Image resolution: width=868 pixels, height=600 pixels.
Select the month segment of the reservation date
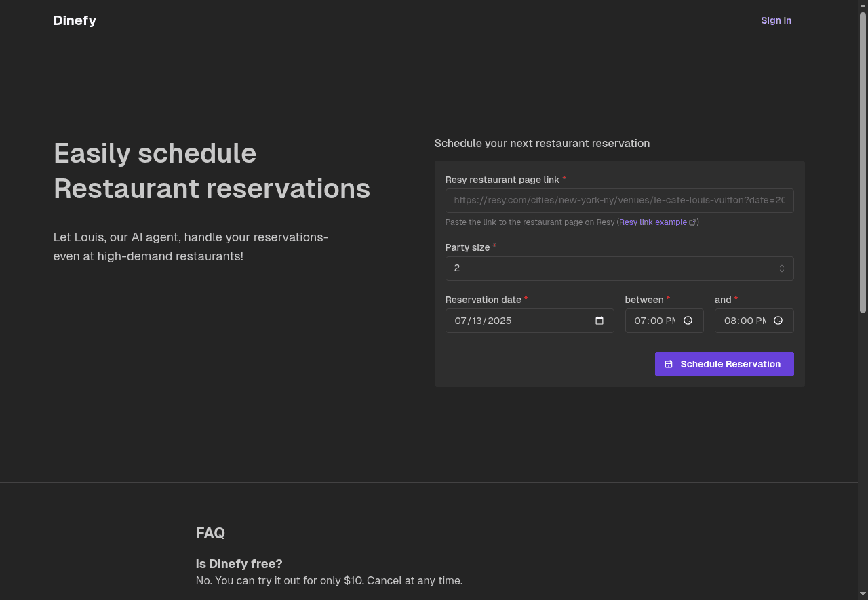point(460,321)
